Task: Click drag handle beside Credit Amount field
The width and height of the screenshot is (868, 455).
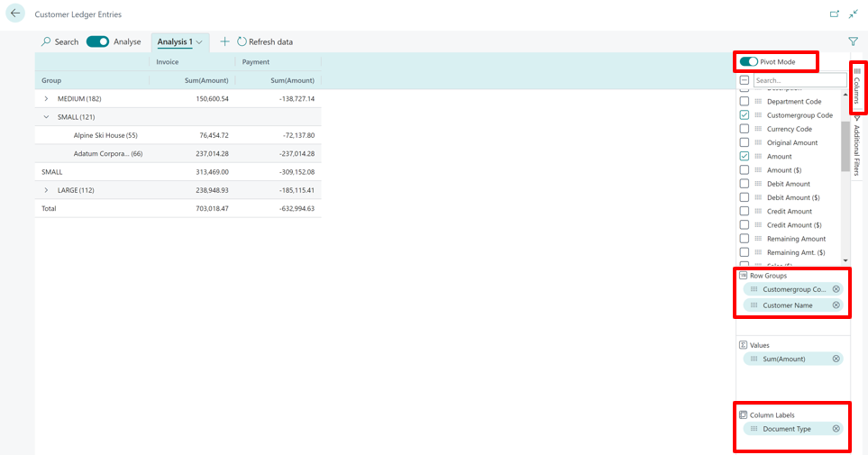Action: pyautogui.click(x=758, y=211)
